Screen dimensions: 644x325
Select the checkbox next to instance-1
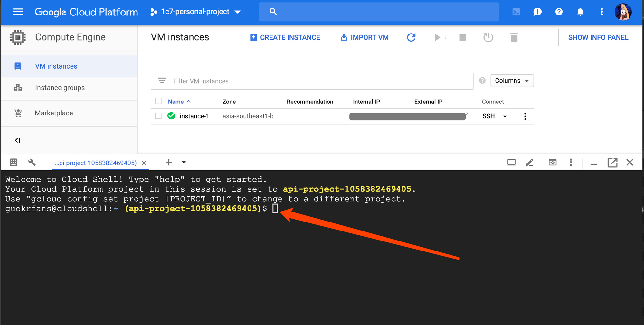pyautogui.click(x=158, y=116)
